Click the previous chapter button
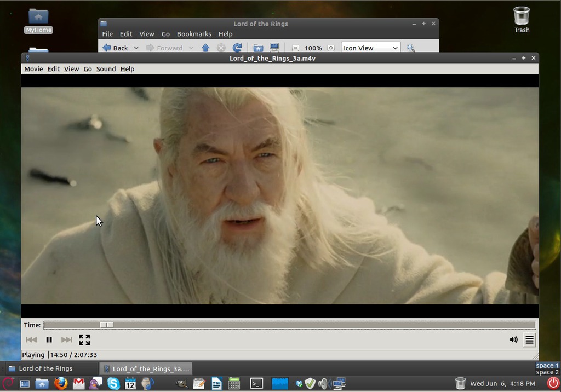Viewport: 561px width, 392px height. 31,340
